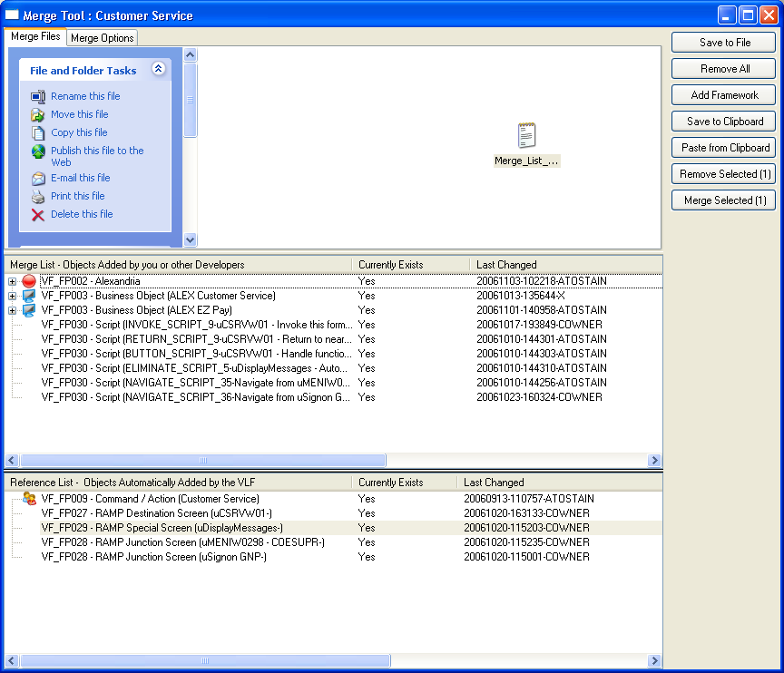Click the Merge List horizontal scrollbar thumb

(x=204, y=461)
